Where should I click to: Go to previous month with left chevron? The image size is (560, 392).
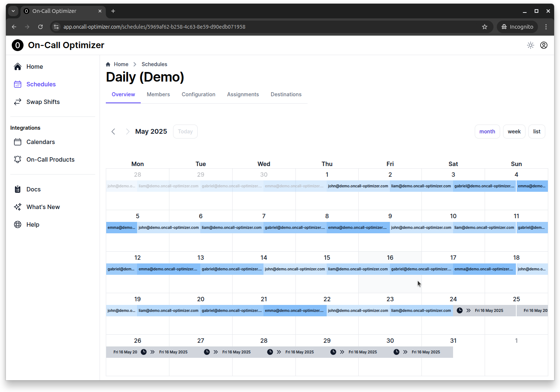[x=114, y=132]
